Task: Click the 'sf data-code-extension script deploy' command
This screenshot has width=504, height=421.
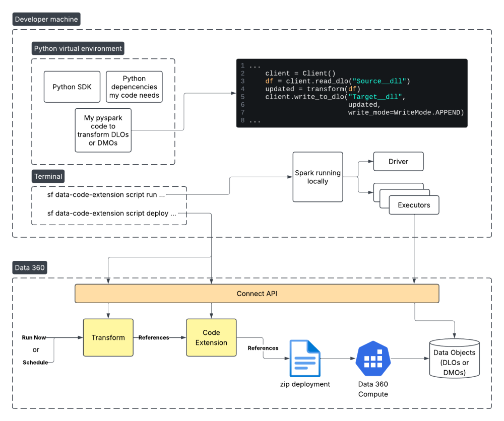Action: click(x=111, y=213)
